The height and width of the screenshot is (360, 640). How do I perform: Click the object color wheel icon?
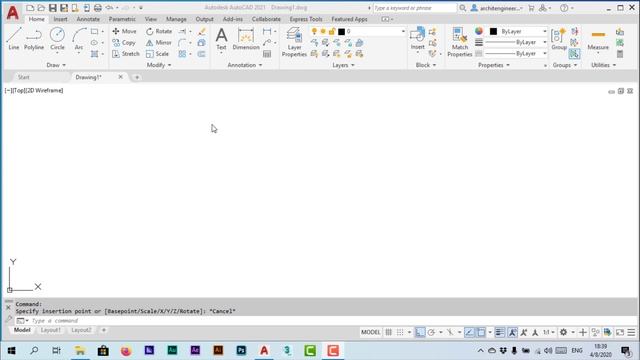point(479,31)
